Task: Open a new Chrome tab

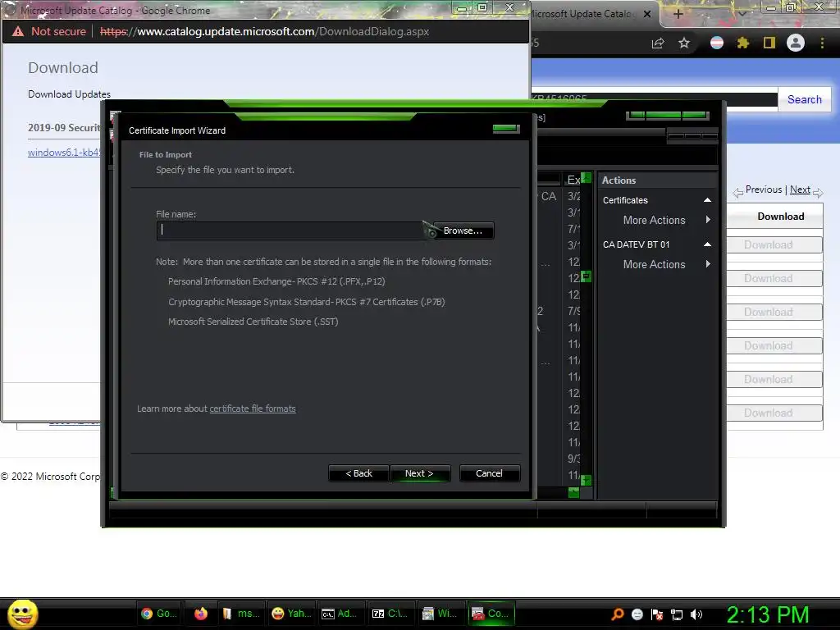Action: click(x=678, y=15)
